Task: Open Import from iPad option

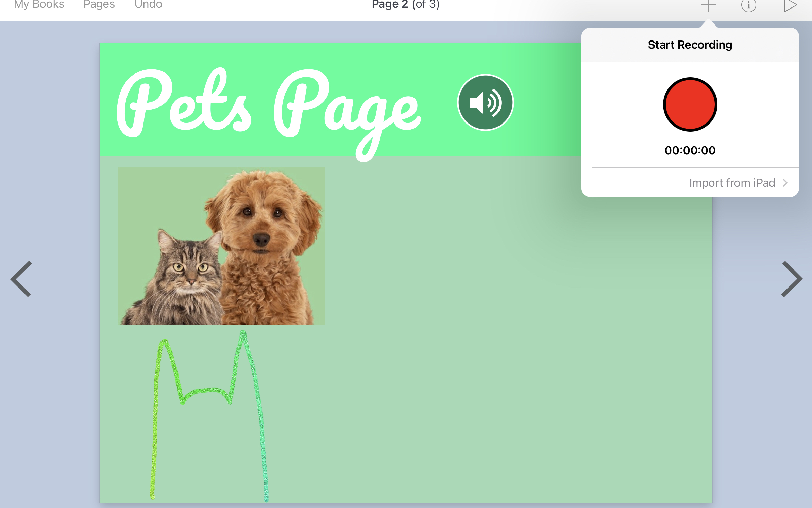Action: click(690, 183)
